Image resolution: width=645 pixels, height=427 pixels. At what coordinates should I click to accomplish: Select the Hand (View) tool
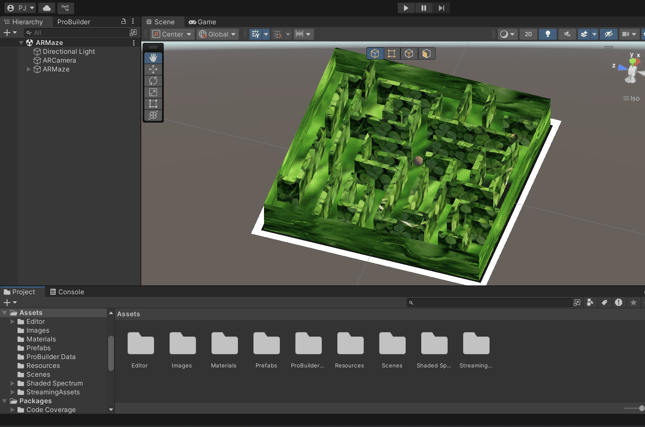click(x=153, y=58)
